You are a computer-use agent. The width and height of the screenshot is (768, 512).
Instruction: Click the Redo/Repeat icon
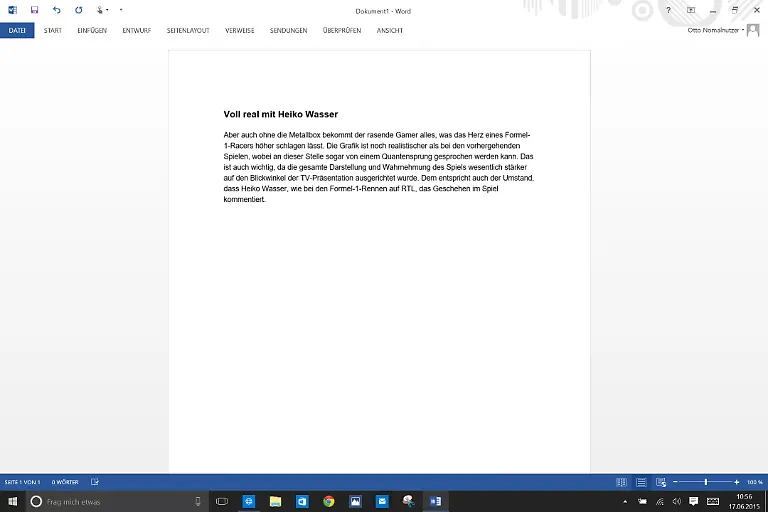pos(79,10)
